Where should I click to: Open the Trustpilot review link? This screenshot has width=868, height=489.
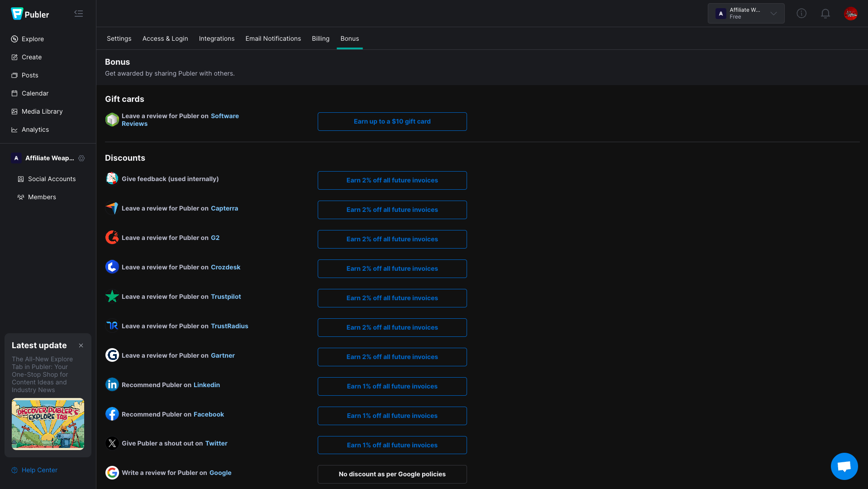coord(226,297)
